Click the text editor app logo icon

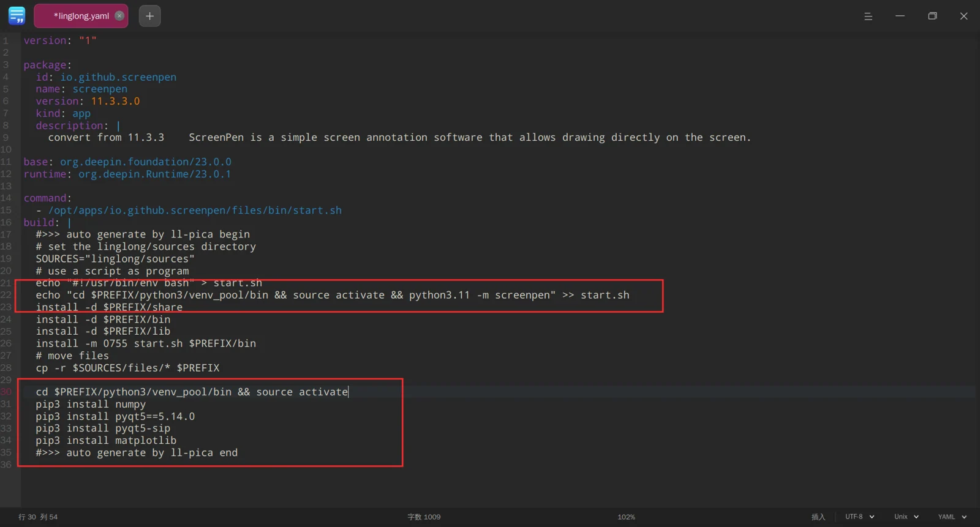(x=17, y=15)
